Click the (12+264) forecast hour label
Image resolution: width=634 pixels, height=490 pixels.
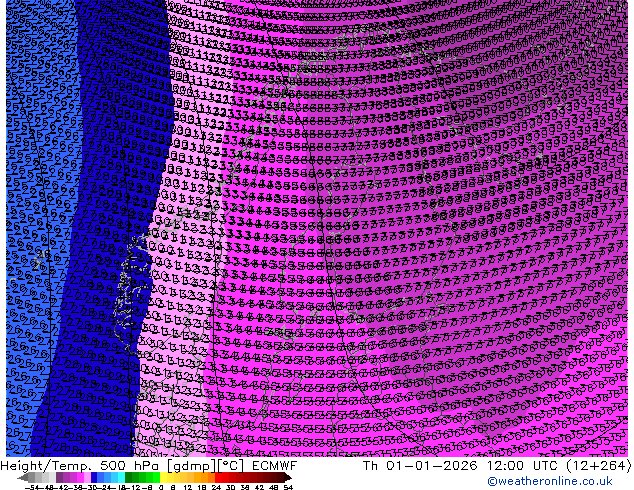tap(599, 466)
